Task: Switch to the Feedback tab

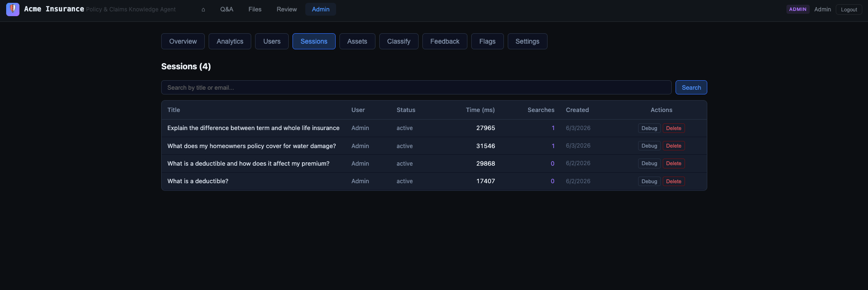Action: 445,41
